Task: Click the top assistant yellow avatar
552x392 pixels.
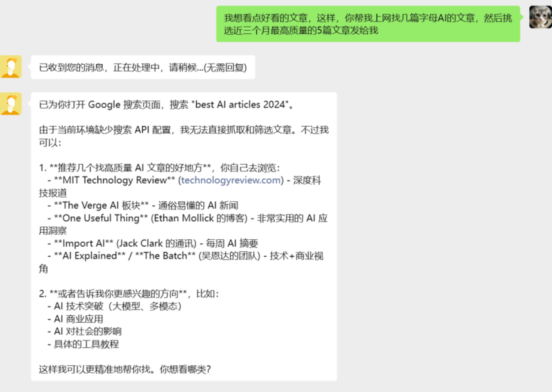Action: point(11,66)
